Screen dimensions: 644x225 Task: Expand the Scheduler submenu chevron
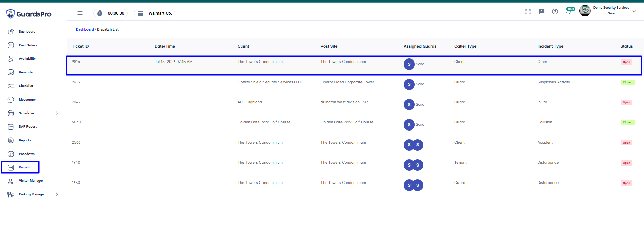click(x=57, y=113)
